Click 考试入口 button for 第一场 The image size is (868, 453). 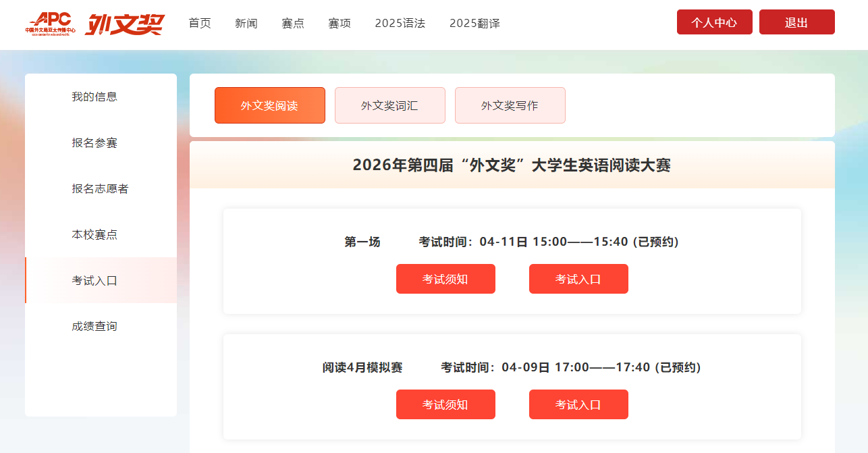(578, 279)
